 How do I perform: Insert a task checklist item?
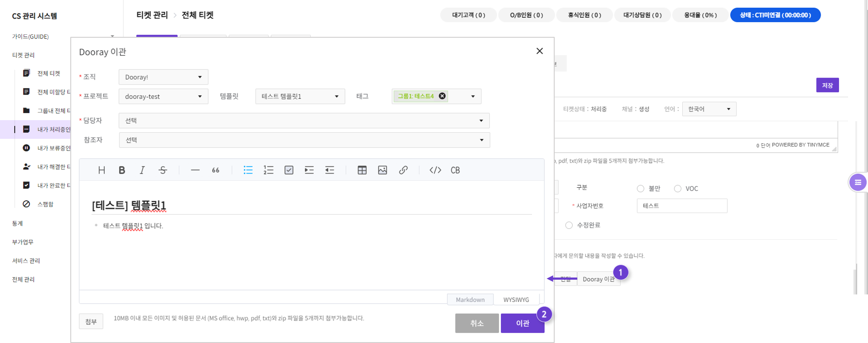289,170
